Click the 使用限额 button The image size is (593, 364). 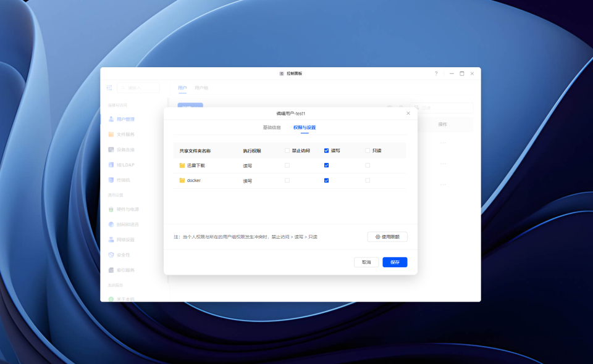pyautogui.click(x=387, y=237)
